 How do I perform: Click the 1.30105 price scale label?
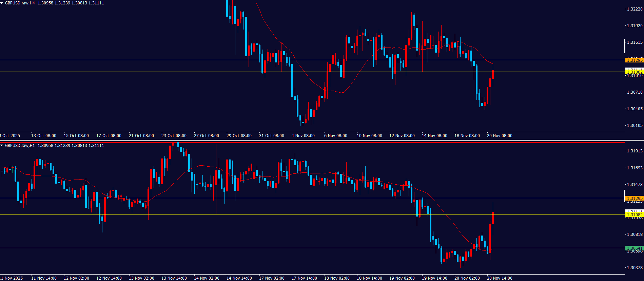[635, 126]
